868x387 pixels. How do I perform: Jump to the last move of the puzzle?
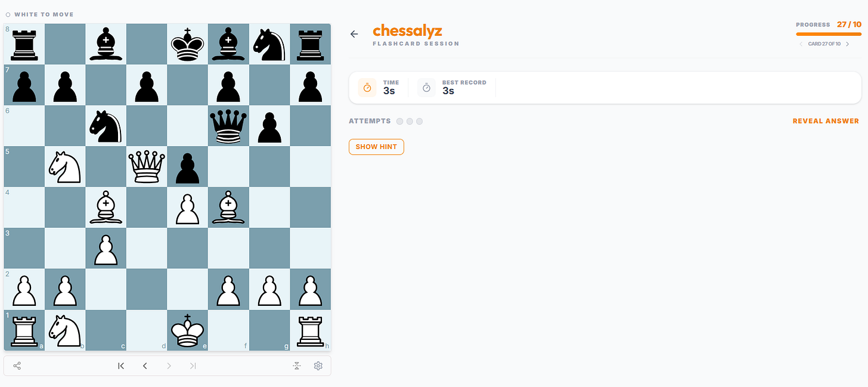[x=193, y=366]
